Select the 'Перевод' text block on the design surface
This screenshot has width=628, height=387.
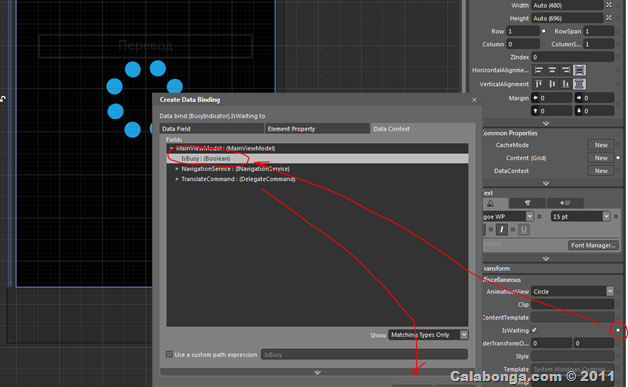(145, 46)
